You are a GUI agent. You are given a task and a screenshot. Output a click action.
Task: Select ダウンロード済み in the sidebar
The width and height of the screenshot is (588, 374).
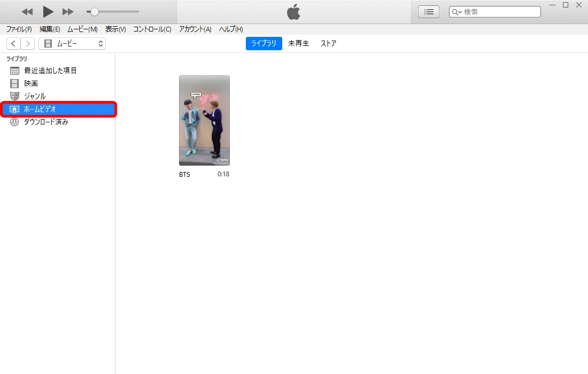pos(58,122)
